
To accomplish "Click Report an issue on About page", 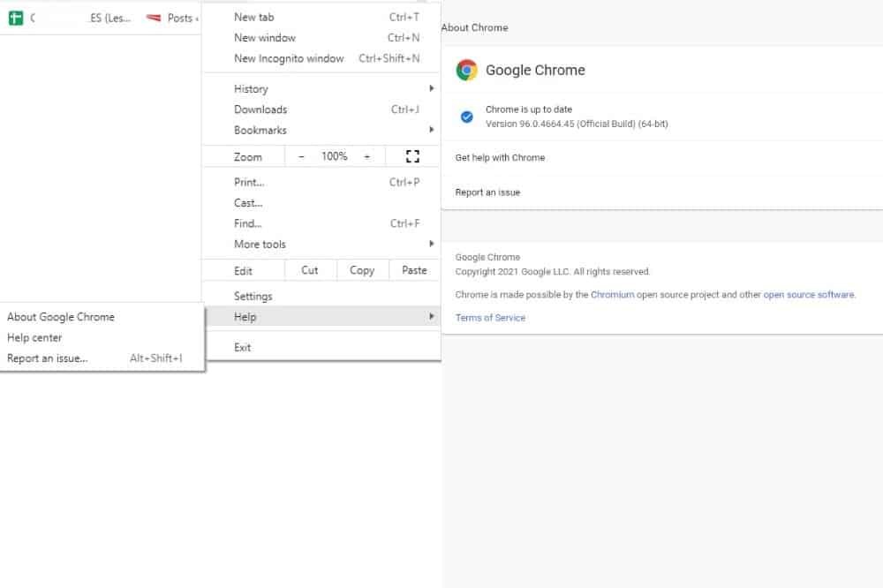I will pyautogui.click(x=662, y=192).
